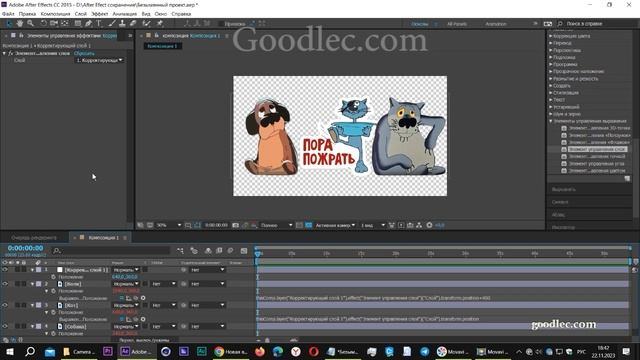The height and width of the screenshot is (360, 640).
Task: Open blend mode dropdown for Корректирующий слой
Action: [x=126, y=270]
